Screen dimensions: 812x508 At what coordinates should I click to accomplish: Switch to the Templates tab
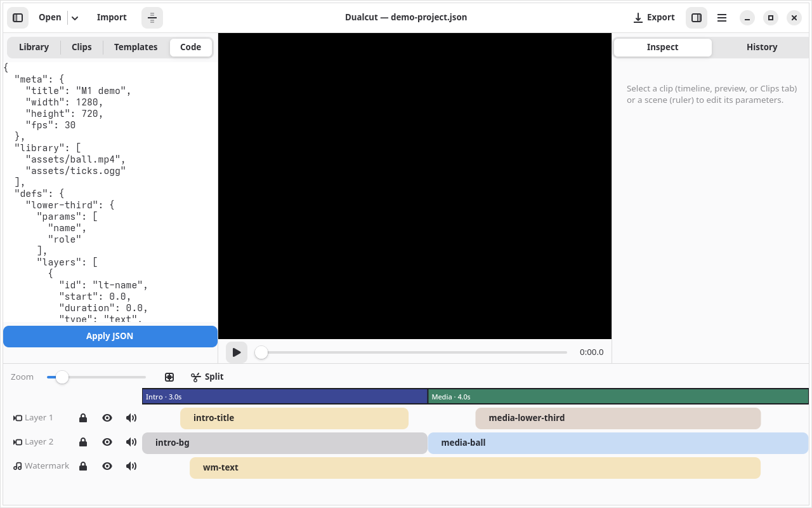tap(136, 48)
